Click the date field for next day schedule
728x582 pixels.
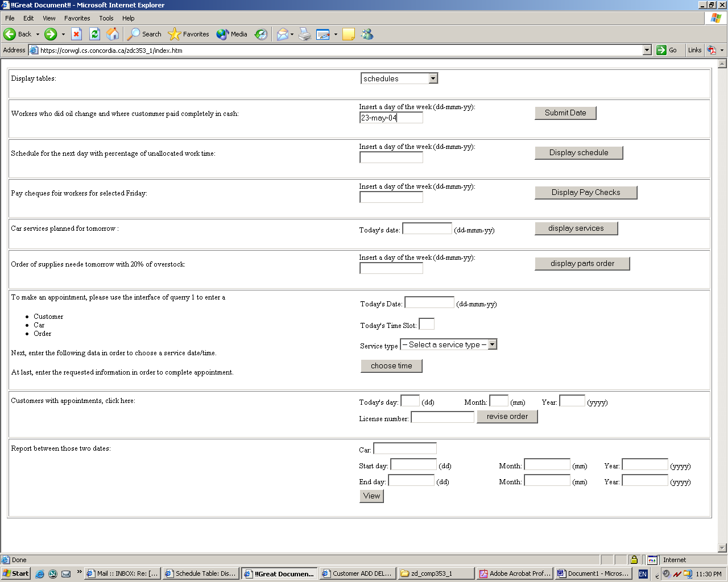[x=391, y=157]
